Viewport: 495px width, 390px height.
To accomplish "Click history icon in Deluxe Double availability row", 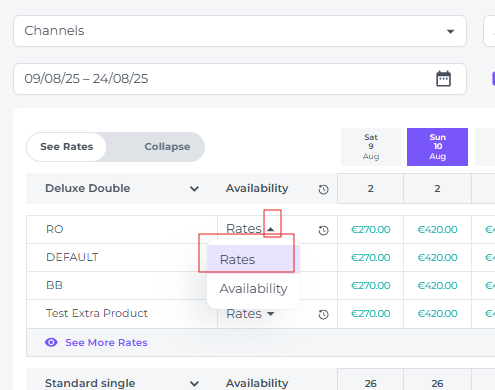I will coord(323,189).
